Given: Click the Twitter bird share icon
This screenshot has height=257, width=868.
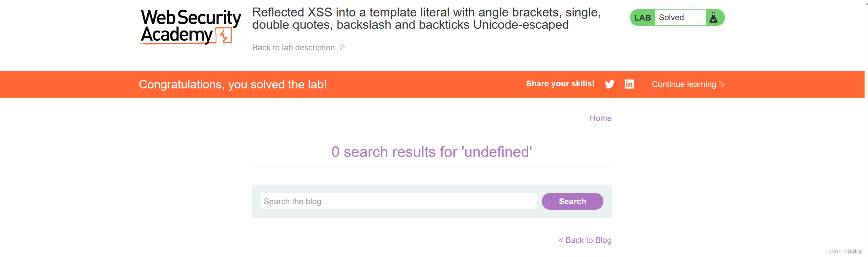Looking at the screenshot, I should (x=610, y=84).
